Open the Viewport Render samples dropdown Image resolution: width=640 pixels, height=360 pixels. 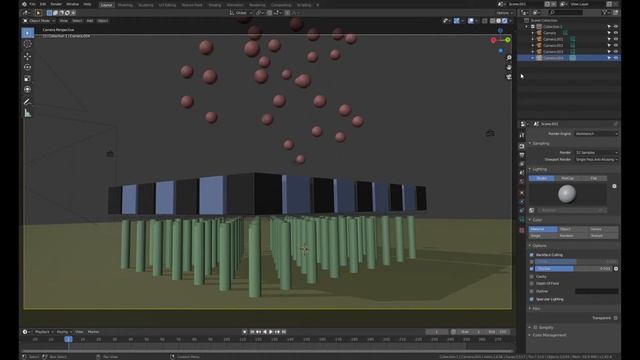(x=596, y=159)
